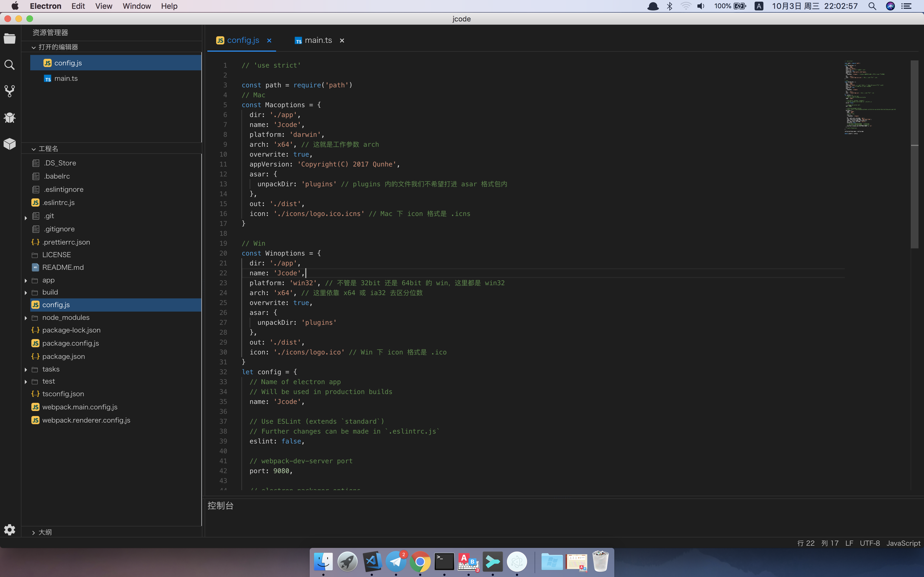Close the main.ts editor tab
924x577 pixels.
point(342,40)
